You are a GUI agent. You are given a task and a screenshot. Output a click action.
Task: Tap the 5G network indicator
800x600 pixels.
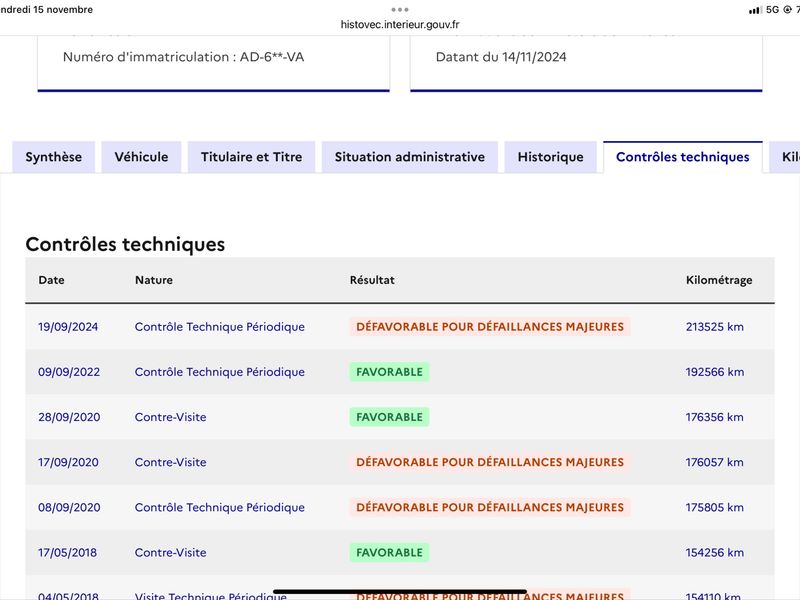(x=772, y=10)
